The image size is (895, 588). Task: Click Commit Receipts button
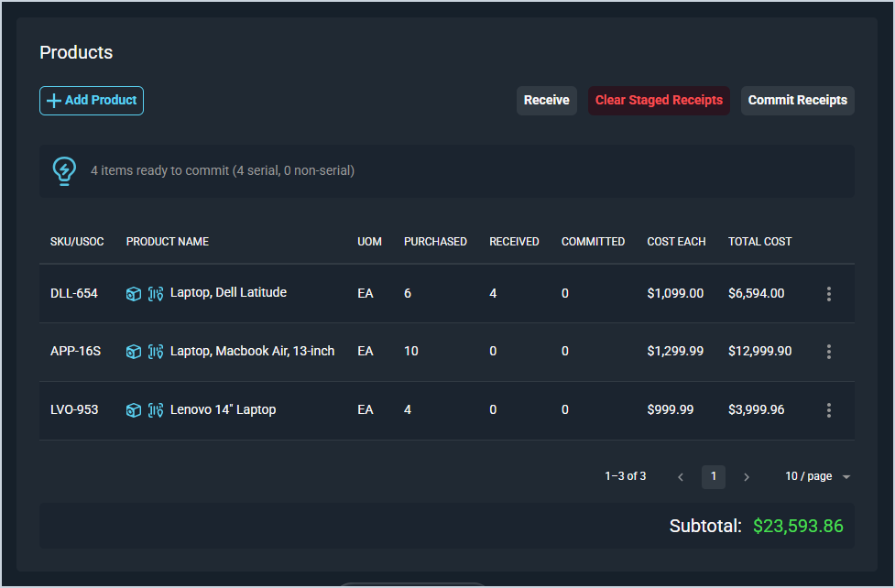click(x=797, y=101)
